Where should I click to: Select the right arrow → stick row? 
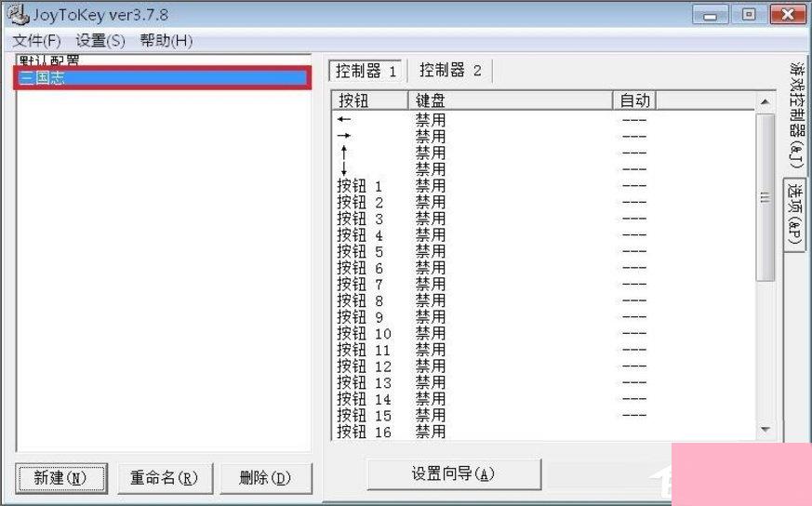pyautogui.click(x=543, y=136)
